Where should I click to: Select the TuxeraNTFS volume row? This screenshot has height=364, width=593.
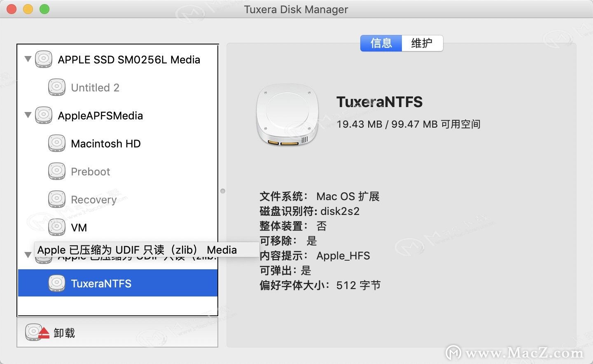tap(118, 283)
